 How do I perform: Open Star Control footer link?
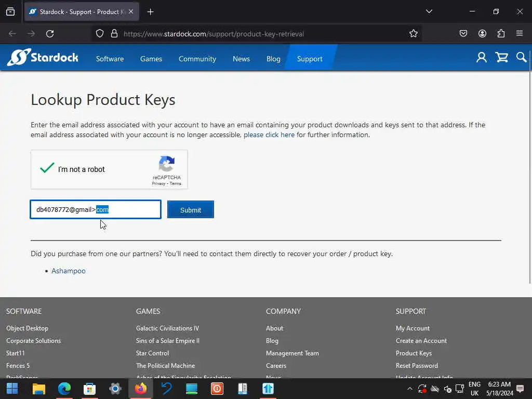(x=152, y=353)
